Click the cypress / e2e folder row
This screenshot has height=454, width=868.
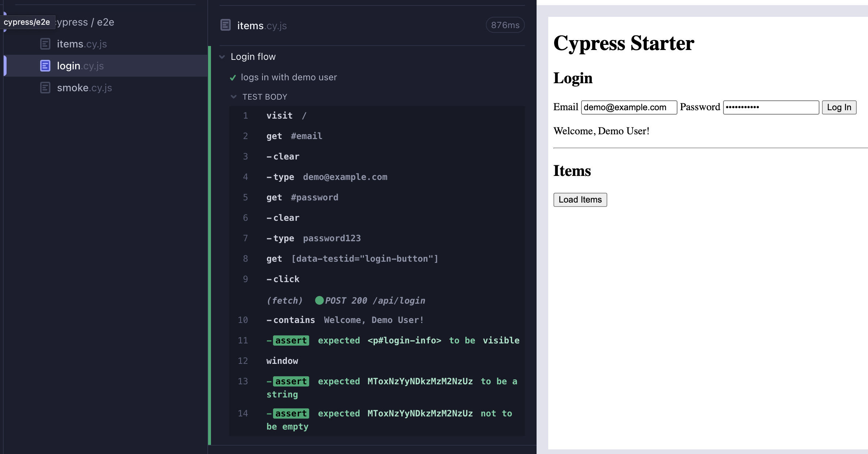(85, 22)
